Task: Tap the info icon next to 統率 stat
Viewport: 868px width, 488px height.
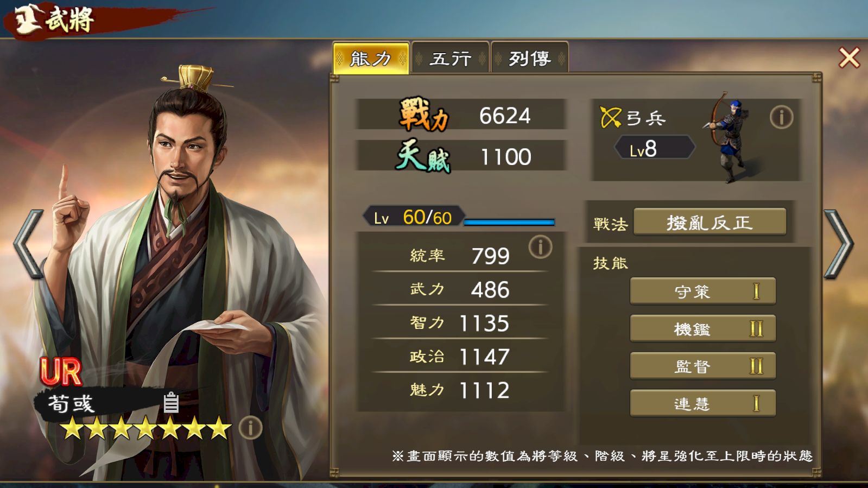Action: tap(540, 247)
